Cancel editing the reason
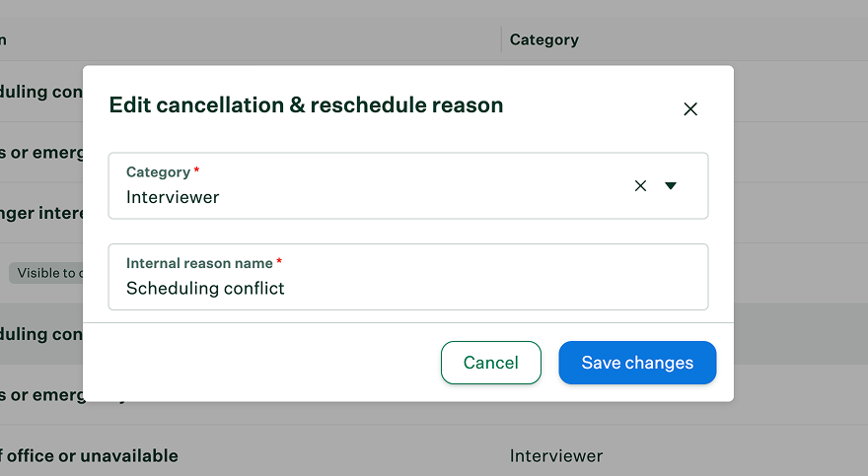 click(x=491, y=363)
